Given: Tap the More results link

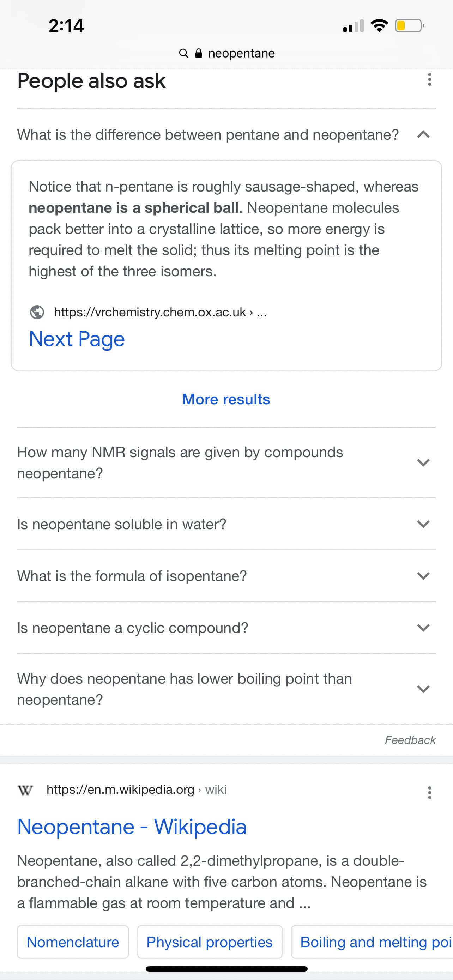Looking at the screenshot, I should [x=226, y=399].
